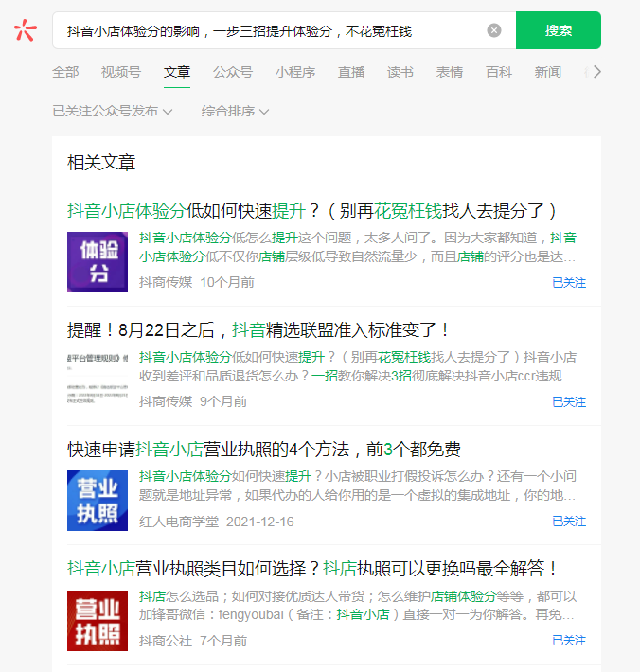Screen dimensions: 640x672
Task: Open the 红人电商学堂 account name
Action: pyautogui.click(x=179, y=522)
